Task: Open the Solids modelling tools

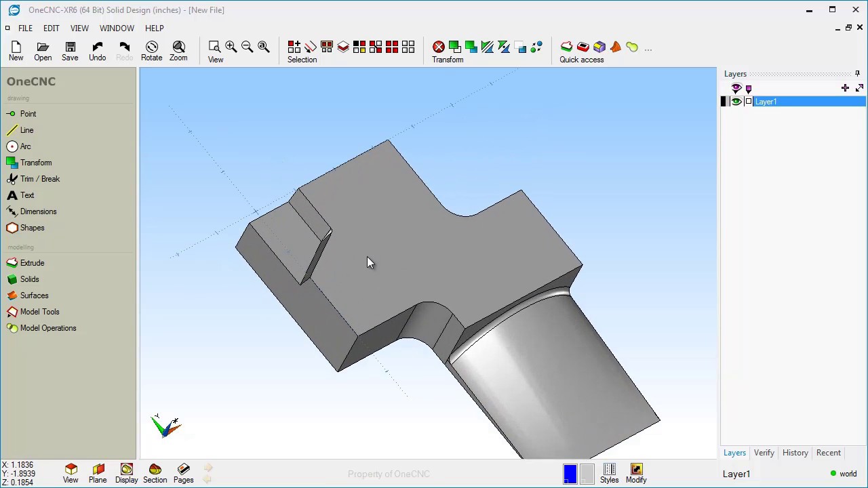Action: (23, 279)
